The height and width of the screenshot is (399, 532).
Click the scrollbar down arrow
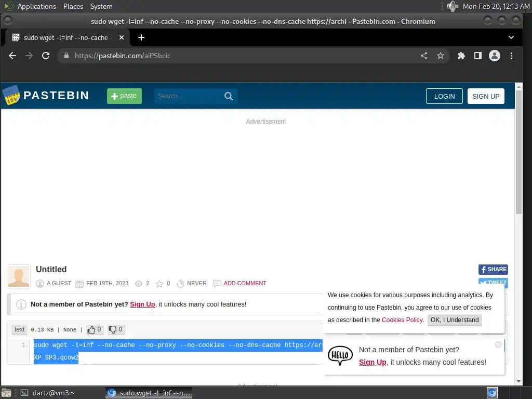pyautogui.click(x=518, y=381)
